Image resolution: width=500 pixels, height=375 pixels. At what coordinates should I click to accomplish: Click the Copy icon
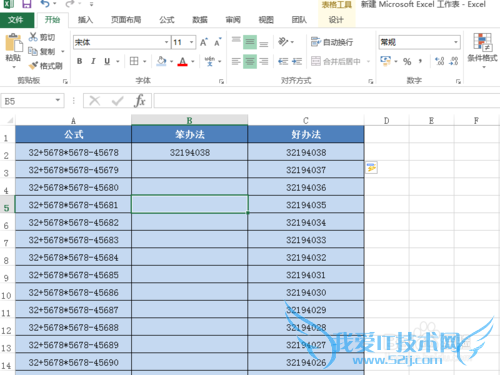(33, 51)
